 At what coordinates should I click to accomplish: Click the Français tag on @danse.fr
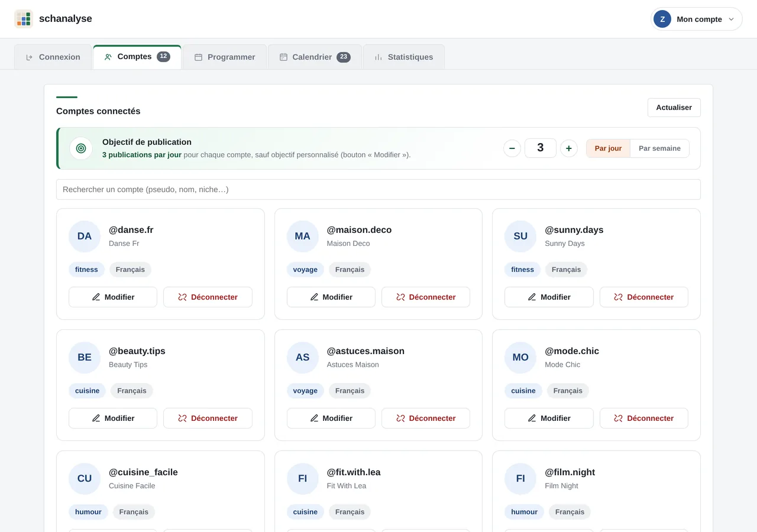(x=130, y=270)
